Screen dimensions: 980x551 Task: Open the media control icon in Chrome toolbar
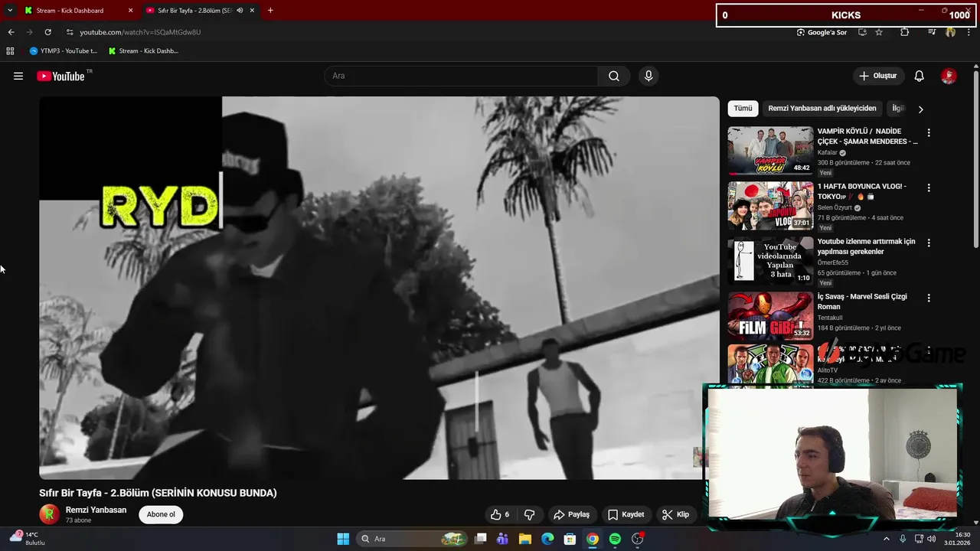pyautogui.click(x=932, y=32)
